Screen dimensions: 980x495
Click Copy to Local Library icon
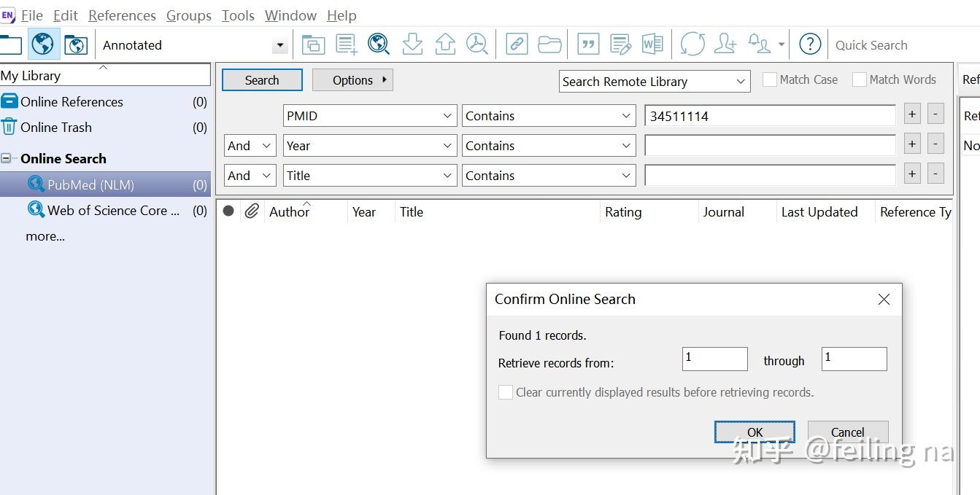click(313, 44)
